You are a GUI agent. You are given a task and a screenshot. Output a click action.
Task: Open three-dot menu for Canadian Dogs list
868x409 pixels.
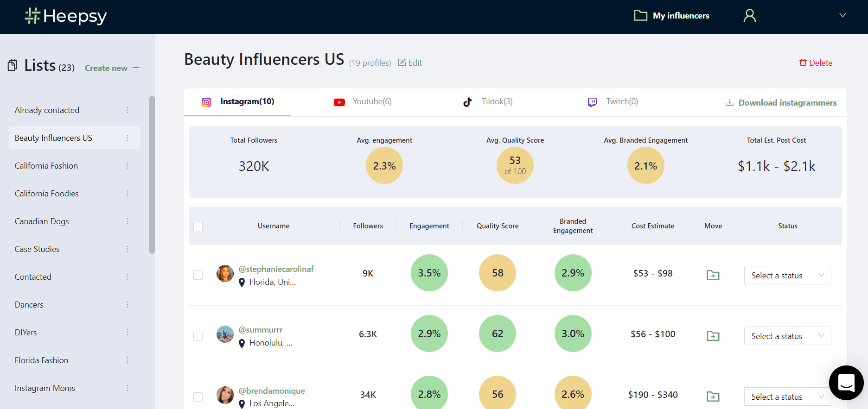point(127,221)
